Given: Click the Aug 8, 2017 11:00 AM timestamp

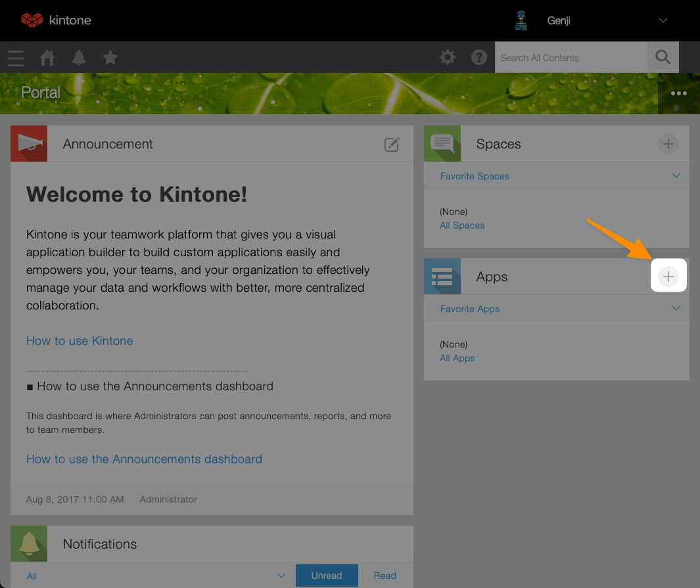Looking at the screenshot, I should point(74,499).
